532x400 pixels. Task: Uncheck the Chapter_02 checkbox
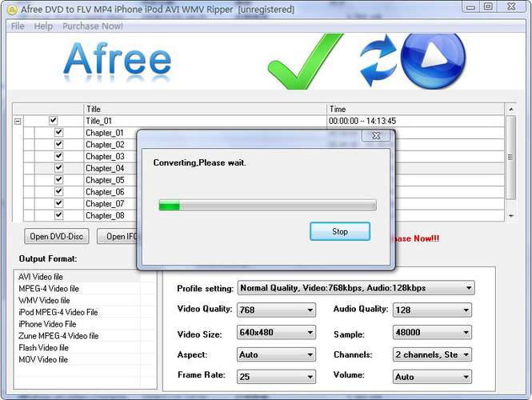point(58,144)
